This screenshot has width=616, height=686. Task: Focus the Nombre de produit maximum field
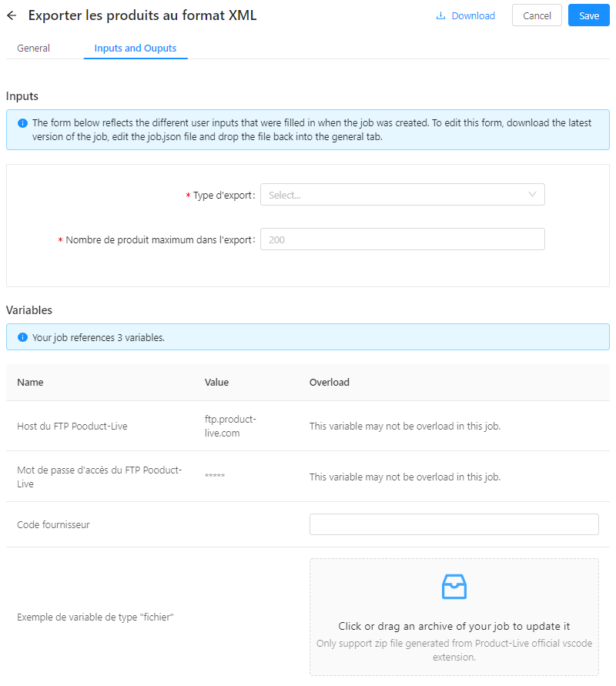pyautogui.click(x=402, y=239)
